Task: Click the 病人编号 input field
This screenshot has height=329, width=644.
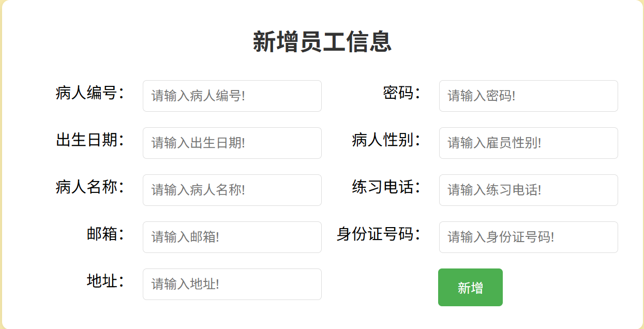Action: [232, 96]
